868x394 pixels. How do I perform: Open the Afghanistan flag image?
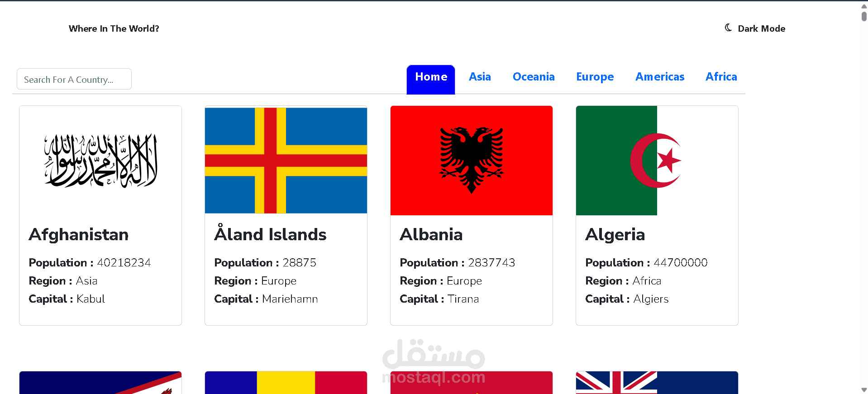(100, 161)
